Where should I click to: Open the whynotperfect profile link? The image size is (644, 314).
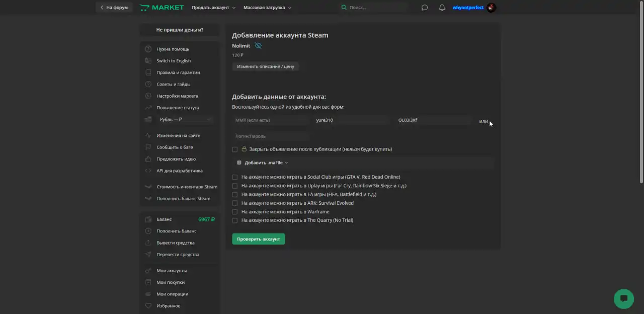click(468, 8)
